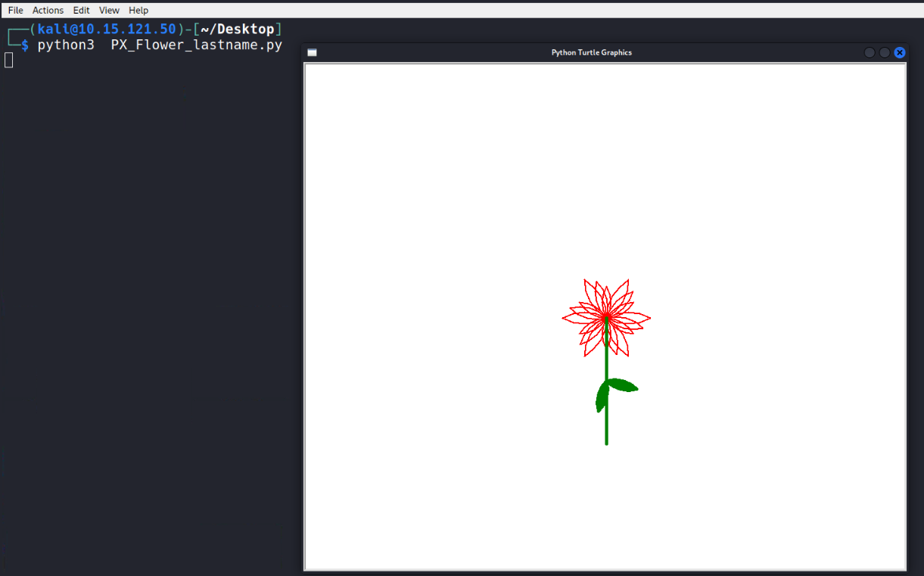Click the python3 command word
The width and height of the screenshot is (924, 576).
(66, 45)
